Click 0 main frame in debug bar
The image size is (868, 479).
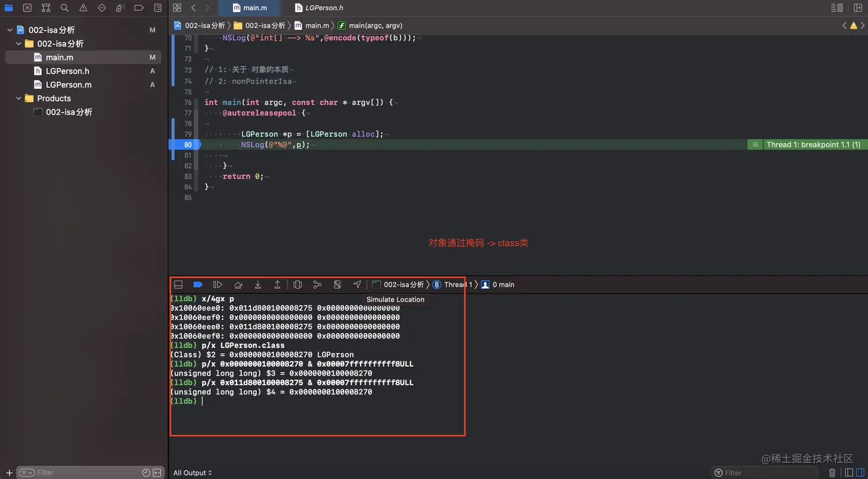498,284
